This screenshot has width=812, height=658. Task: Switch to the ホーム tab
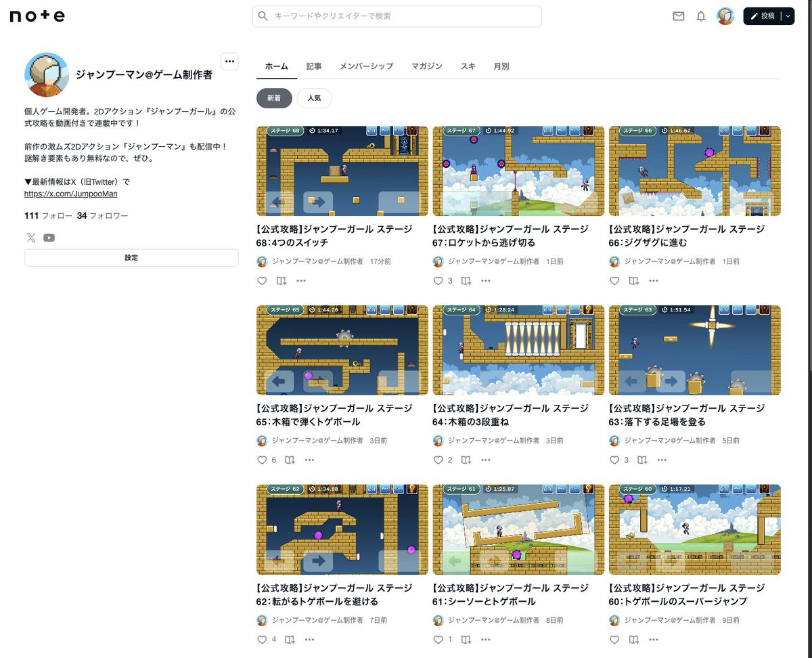coord(276,66)
